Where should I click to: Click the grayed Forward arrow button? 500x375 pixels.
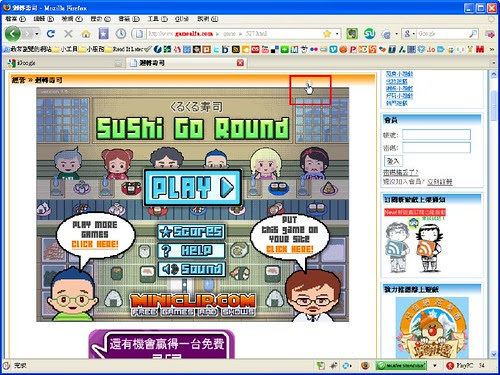tap(28, 34)
